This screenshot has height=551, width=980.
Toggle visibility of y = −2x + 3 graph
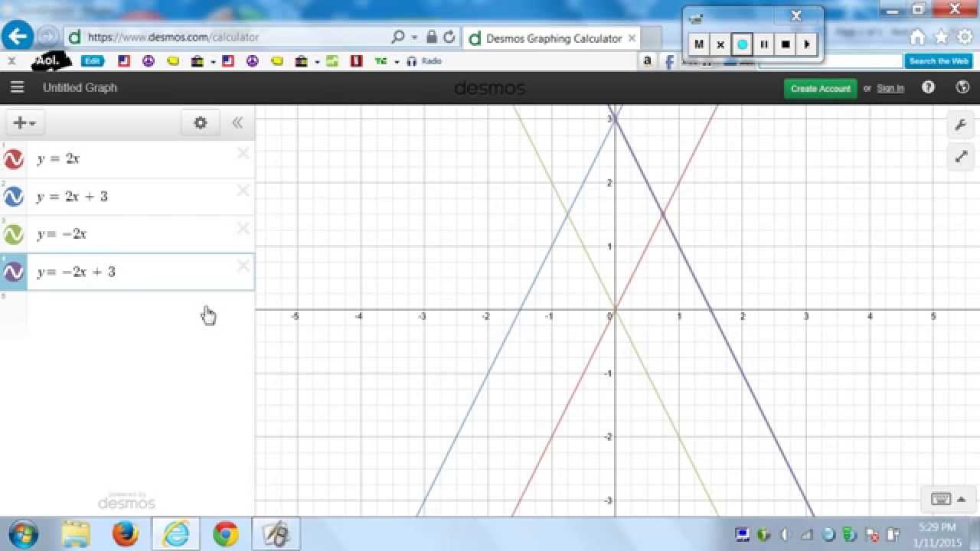point(13,272)
